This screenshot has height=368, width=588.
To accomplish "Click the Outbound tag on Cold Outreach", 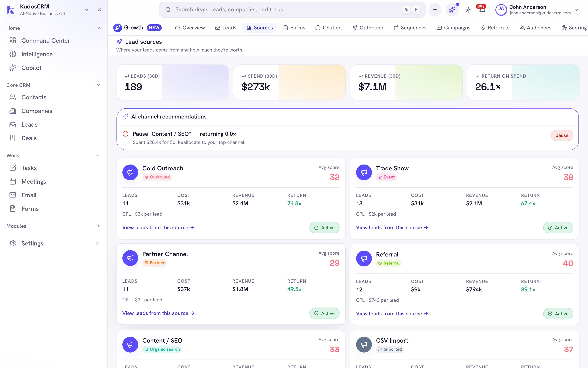I will click(x=157, y=177).
